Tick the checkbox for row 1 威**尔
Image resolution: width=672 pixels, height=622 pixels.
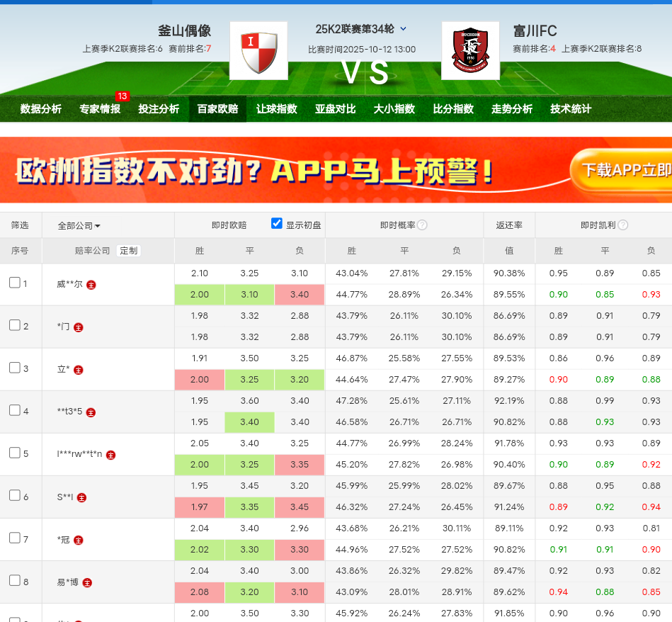pyautogui.click(x=15, y=283)
